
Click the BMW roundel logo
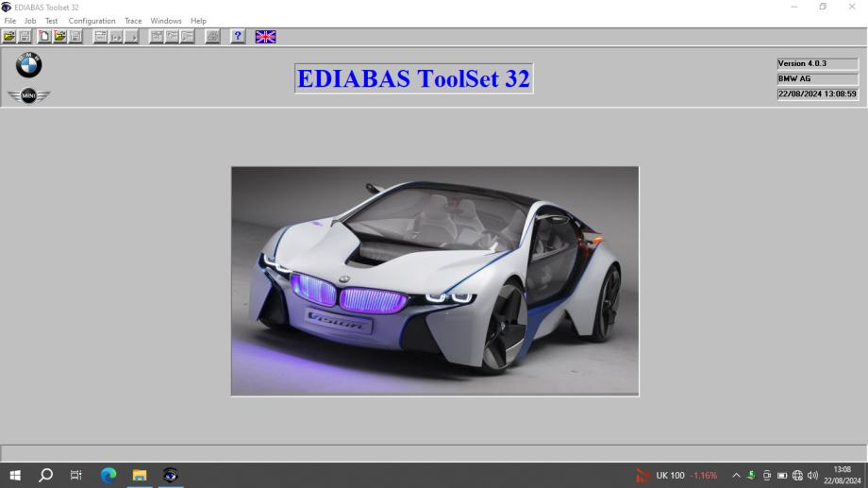coord(29,65)
